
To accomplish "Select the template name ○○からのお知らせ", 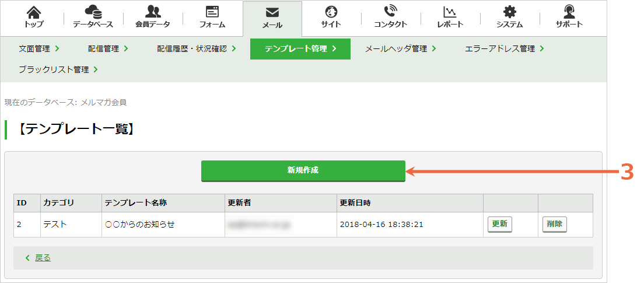I will 140,225.
